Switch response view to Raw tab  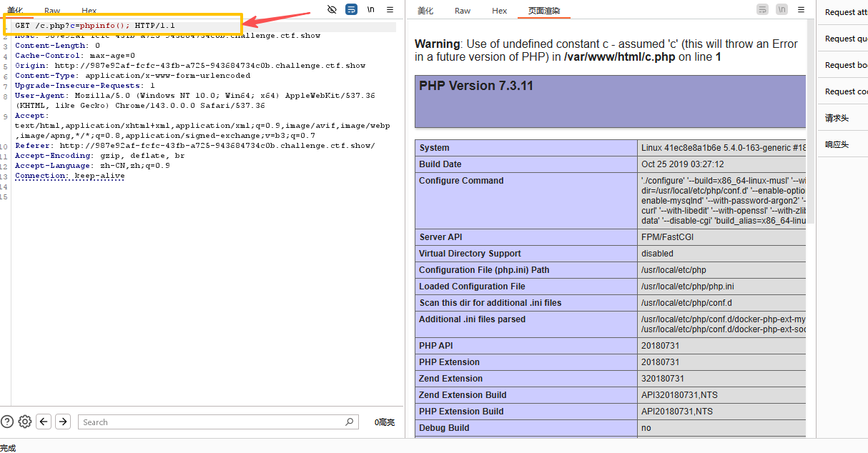463,11
